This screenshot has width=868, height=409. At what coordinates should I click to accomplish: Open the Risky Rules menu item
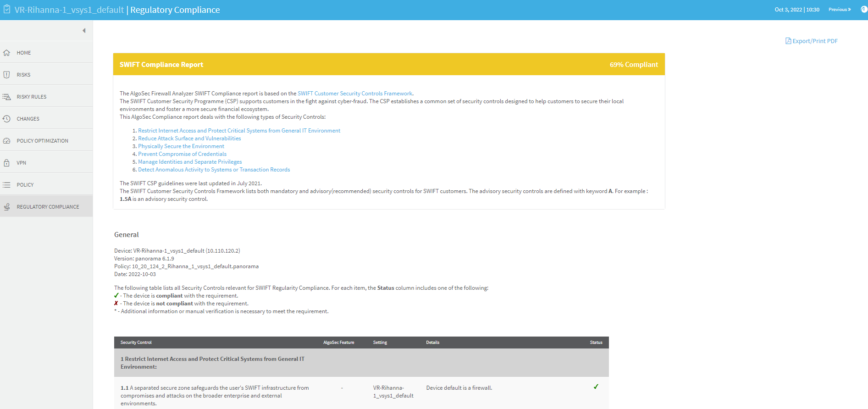(32, 97)
